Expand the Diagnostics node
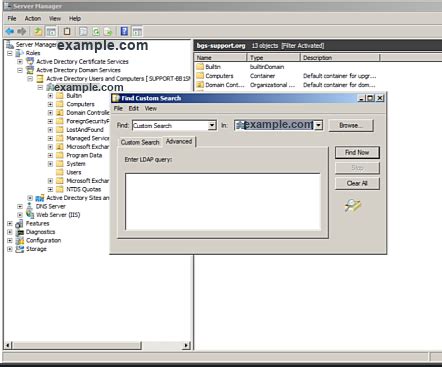Screen dimensions: 442x367 10,232
